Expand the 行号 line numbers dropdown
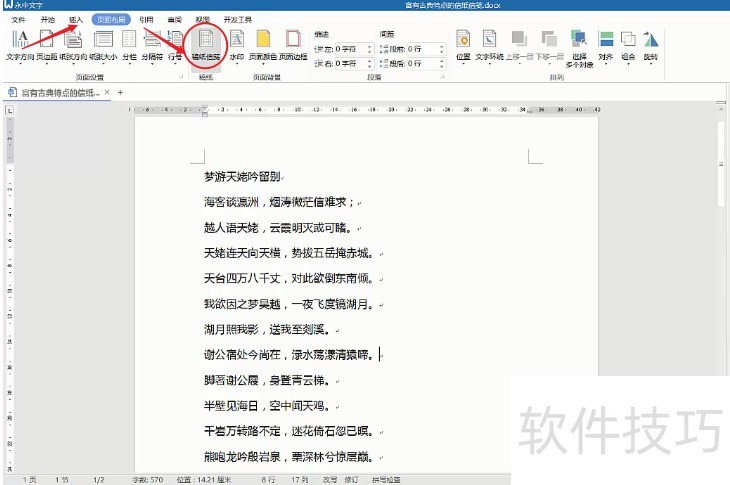 tap(175, 63)
